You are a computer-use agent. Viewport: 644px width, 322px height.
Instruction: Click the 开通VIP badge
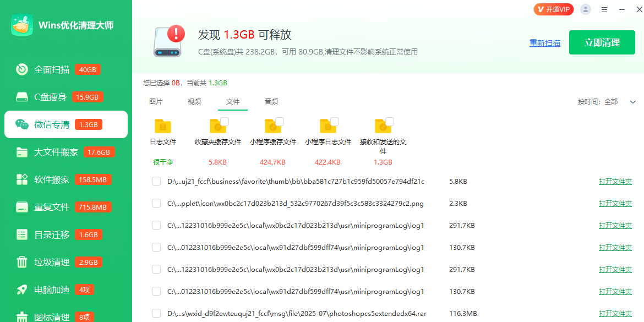coord(553,9)
